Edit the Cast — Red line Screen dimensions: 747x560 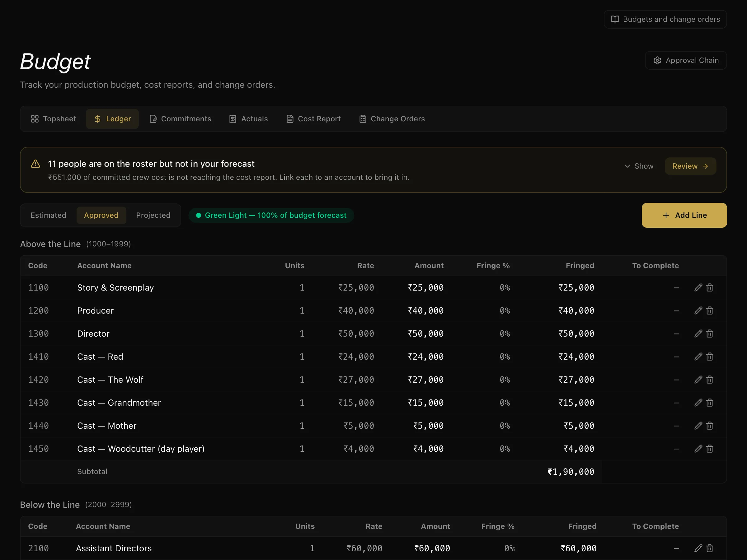[698, 357]
